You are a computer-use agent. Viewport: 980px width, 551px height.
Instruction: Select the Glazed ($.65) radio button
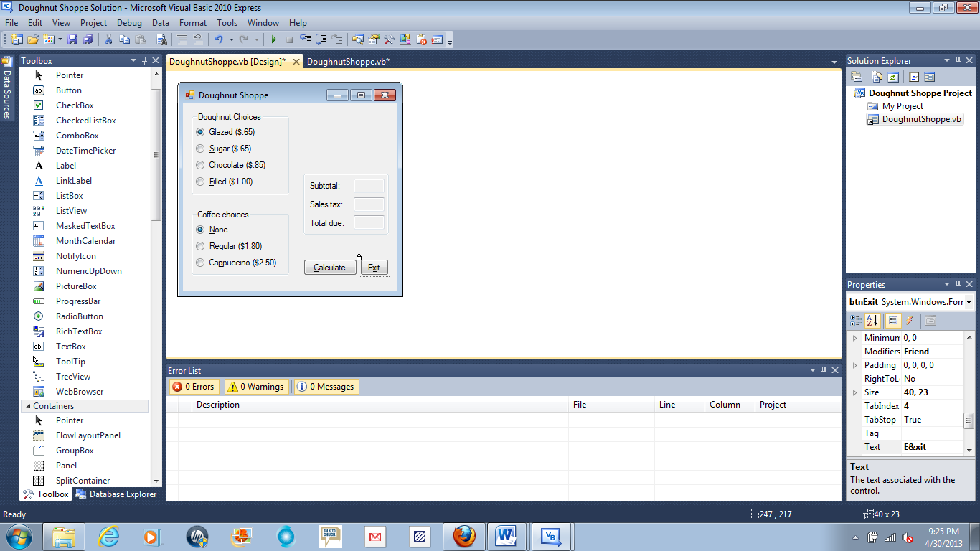(x=225, y=132)
